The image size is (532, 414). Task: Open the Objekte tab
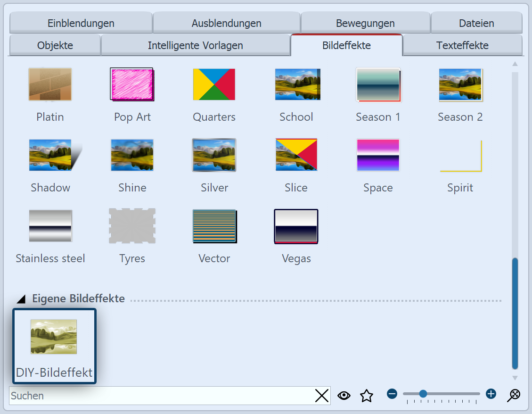55,45
